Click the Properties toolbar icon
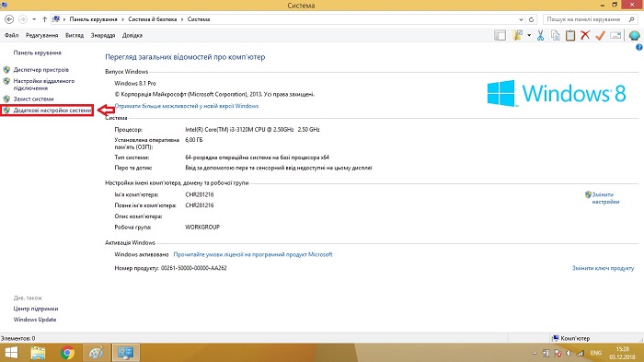644x362 pixels. [615, 35]
